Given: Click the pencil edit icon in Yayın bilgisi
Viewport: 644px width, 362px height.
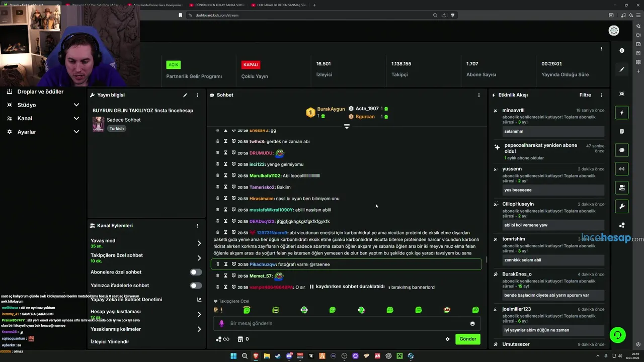Looking at the screenshot, I should pyautogui.click(x=185, y=95).
